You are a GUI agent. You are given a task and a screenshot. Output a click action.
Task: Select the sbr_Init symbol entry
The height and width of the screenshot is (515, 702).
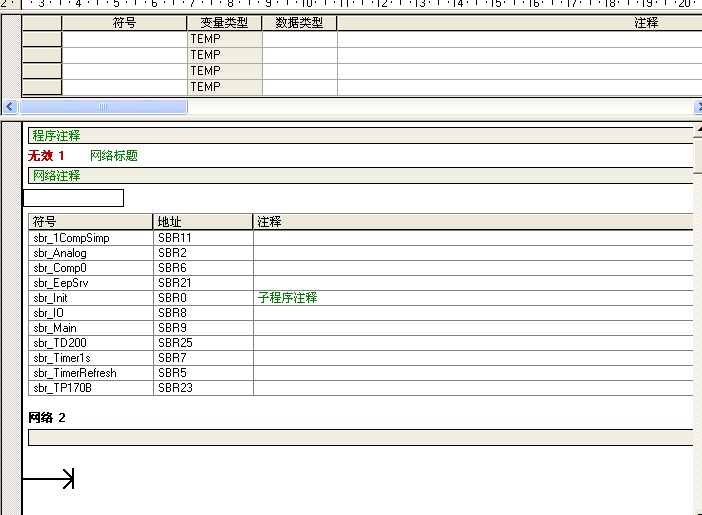click(90, 298)
